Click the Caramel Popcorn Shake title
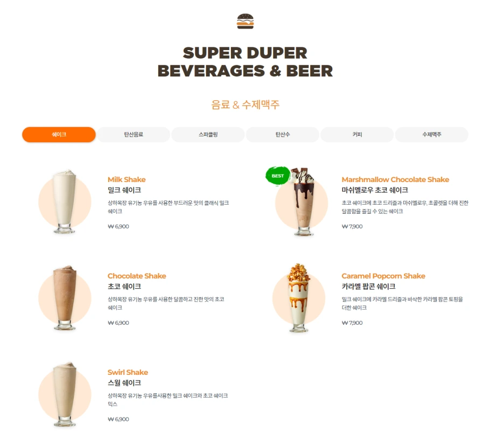504x446 pixels. pos(383,276)
